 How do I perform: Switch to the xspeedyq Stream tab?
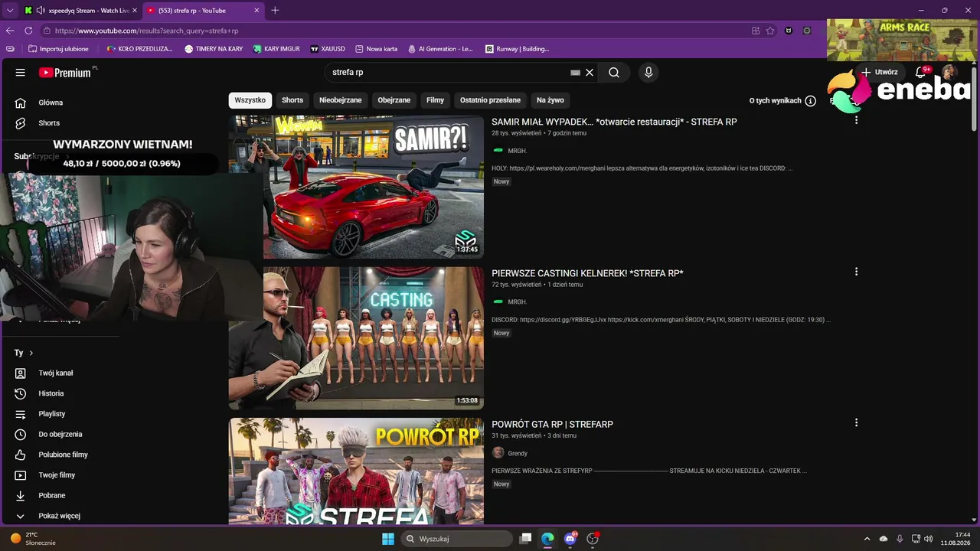pos(80,10)
